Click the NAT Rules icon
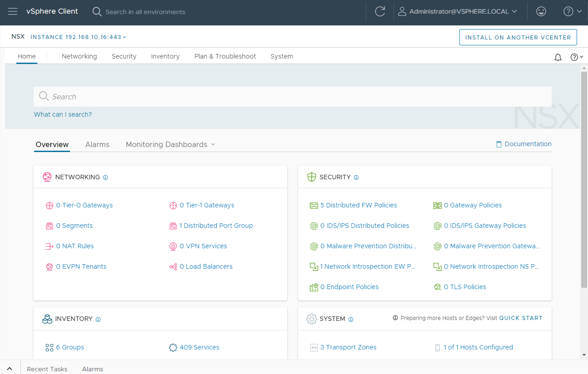This screenshot has height=374, width=588. tap(50, 246)
